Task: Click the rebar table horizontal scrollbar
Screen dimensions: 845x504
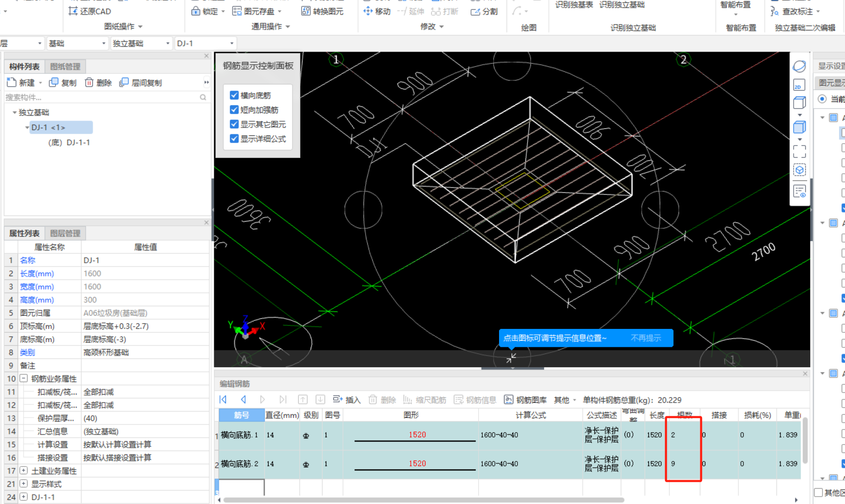Action: pos(423,500)
